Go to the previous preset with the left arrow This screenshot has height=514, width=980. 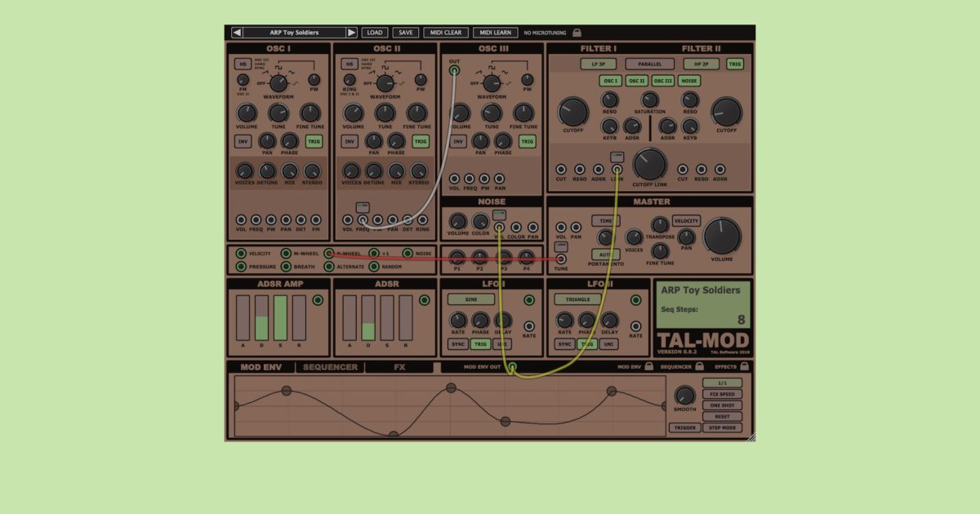237,33
